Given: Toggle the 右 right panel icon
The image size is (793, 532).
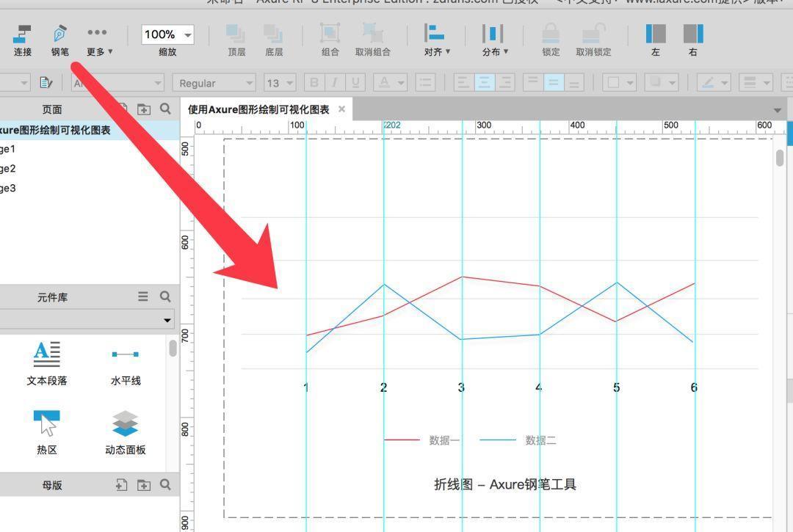Looking at the screenshot, I should [x=693, y=40].
